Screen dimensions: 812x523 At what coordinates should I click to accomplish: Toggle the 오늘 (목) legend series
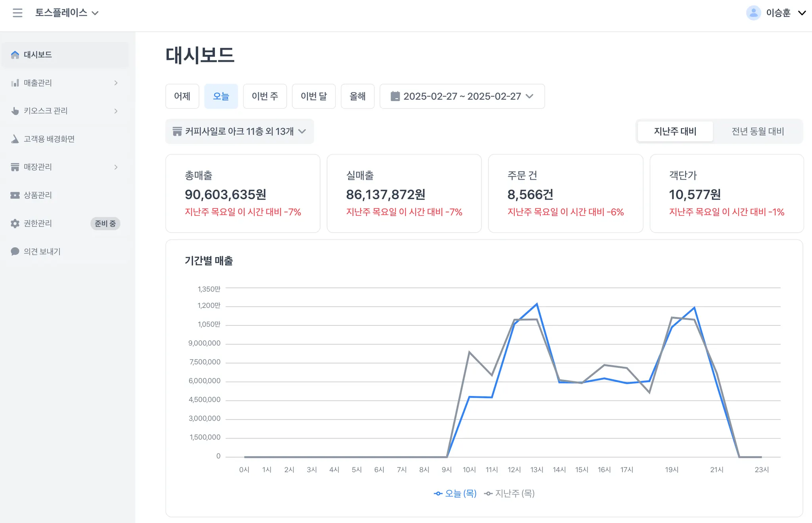tap(455, 493)
